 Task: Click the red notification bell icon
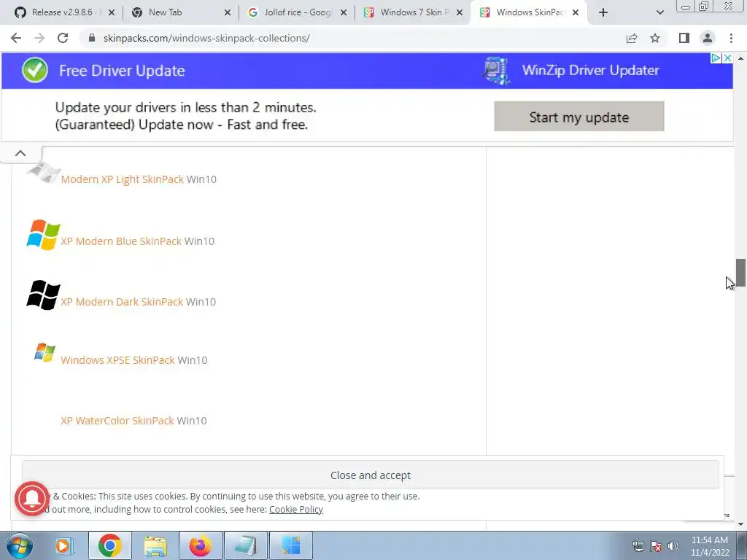32,499
